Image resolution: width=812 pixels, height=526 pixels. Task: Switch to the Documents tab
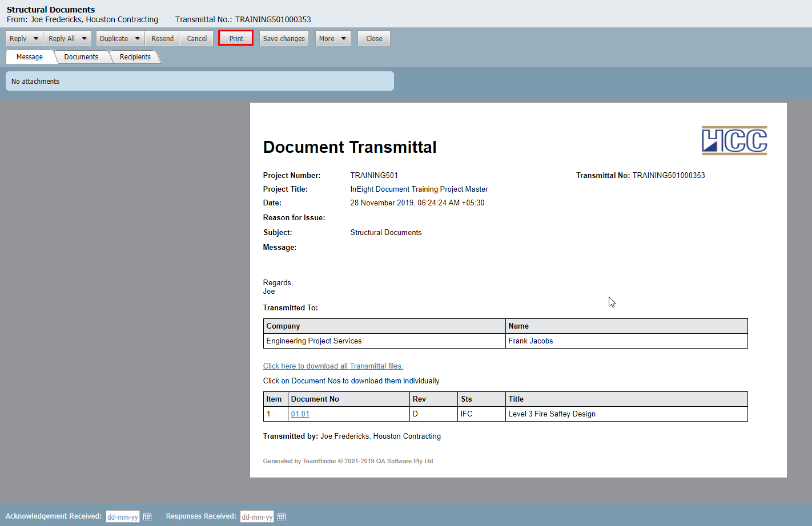tap(81, 57)
